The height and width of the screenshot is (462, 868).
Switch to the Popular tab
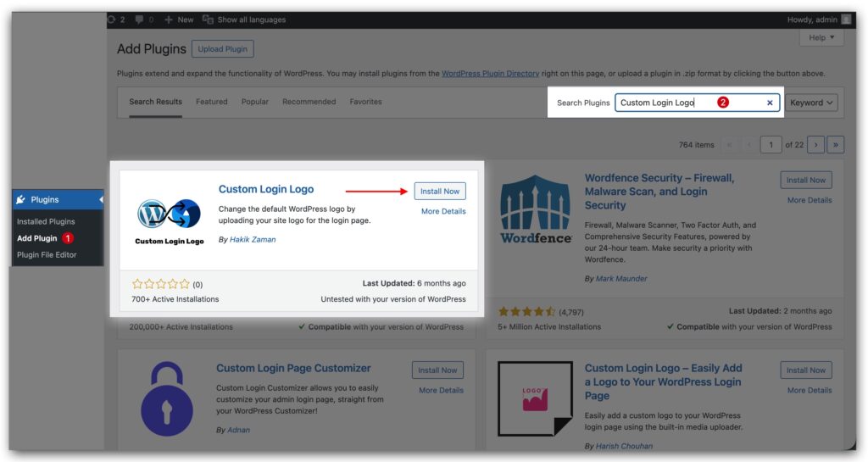[254, 102]
